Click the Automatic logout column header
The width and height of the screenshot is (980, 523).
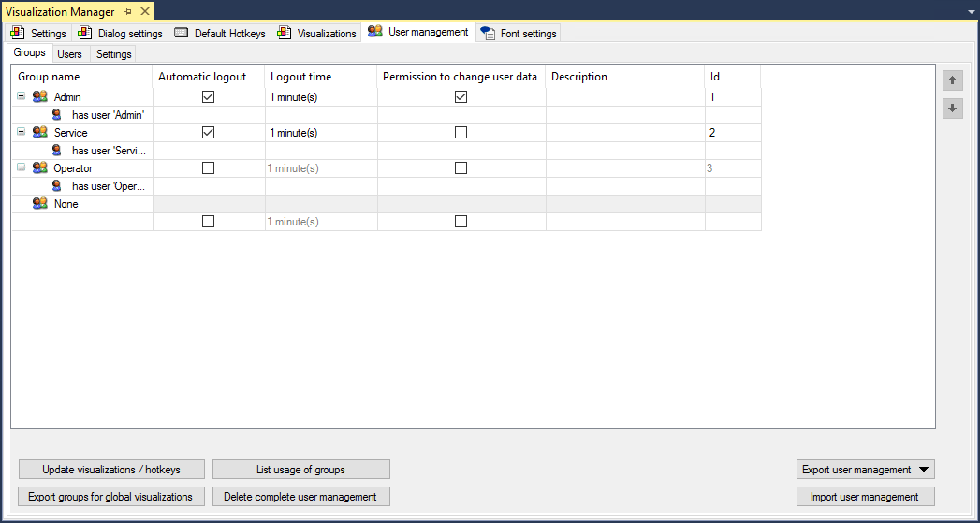pyautogui.click(x=209, y=77)
